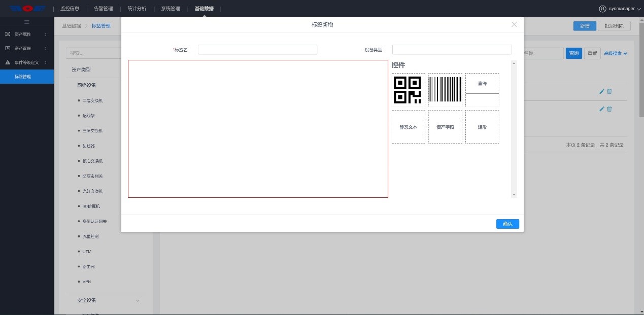Pick the barcode control
This screenshot has height=315, width=644.
[445, 90]
